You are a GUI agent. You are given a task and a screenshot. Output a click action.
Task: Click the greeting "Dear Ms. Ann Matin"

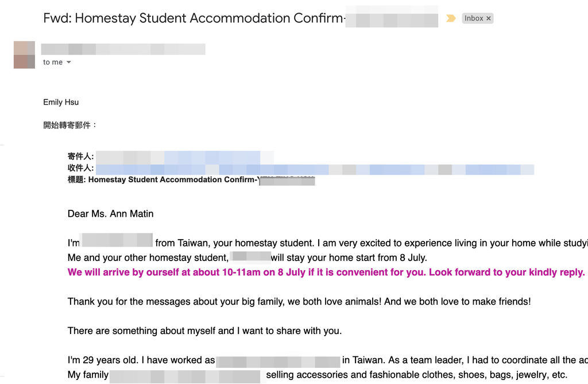coord(111,214)
